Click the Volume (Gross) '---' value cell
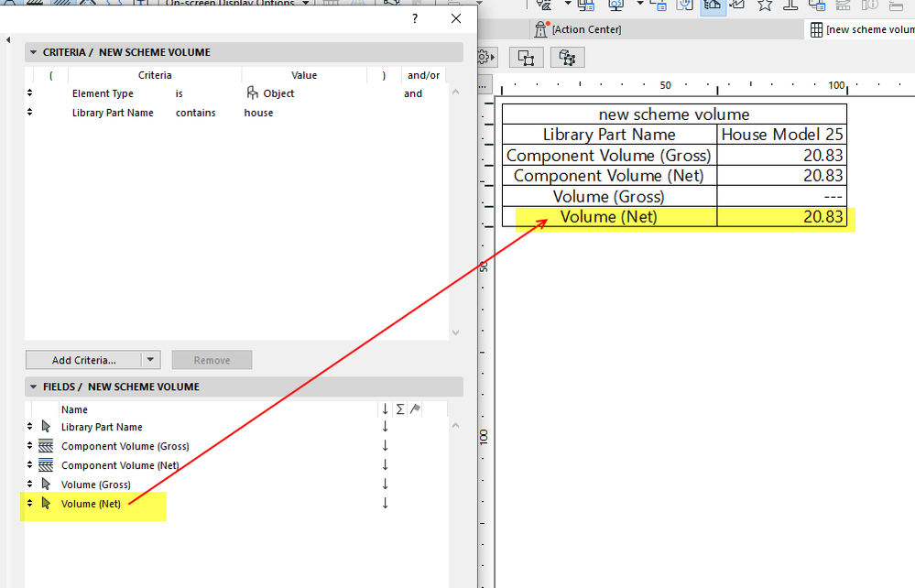Viewport: 915px width, 588px height. (x=782, y=197)
